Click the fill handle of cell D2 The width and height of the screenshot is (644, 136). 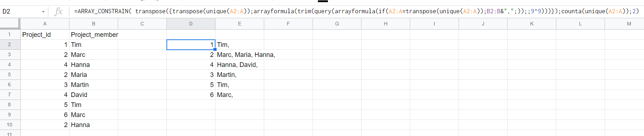[x=215, y=49]
